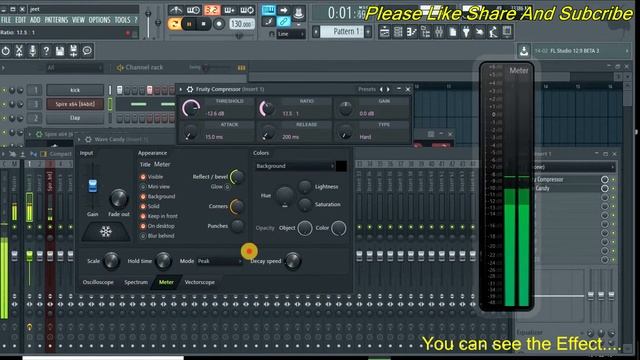
Task: Select the Spire x64 channel button
Action: (75, 104)
